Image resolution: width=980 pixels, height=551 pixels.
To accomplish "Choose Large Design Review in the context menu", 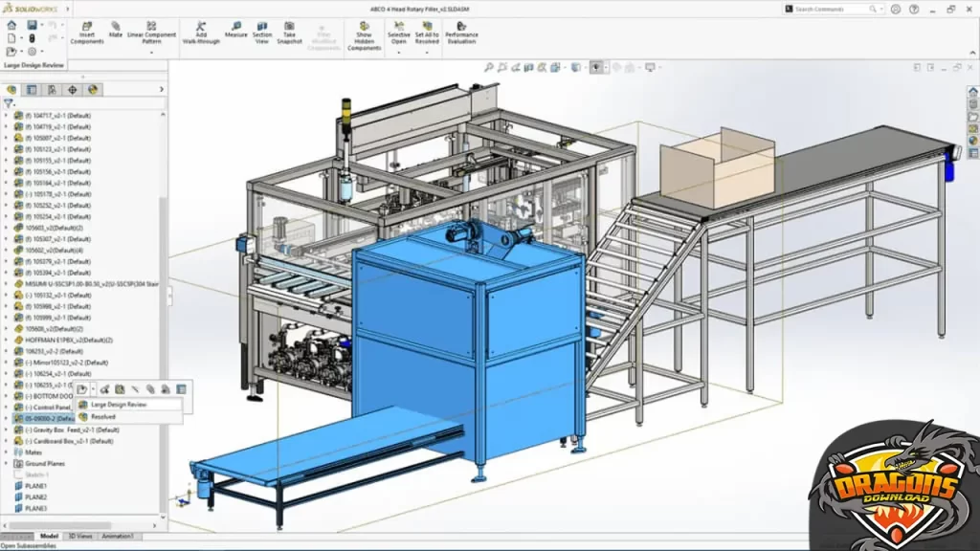I will 122,405.
